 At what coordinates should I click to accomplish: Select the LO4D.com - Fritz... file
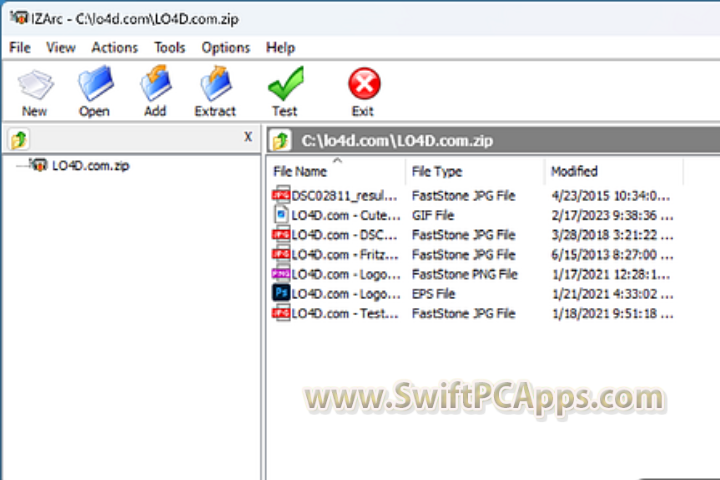pos(345,255)
